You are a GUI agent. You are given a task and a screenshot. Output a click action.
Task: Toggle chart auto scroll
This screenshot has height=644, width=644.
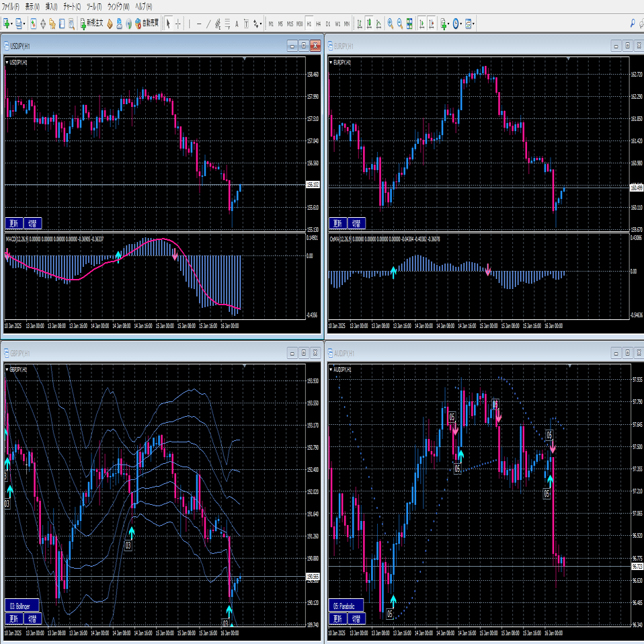click(x=421, y=24)
